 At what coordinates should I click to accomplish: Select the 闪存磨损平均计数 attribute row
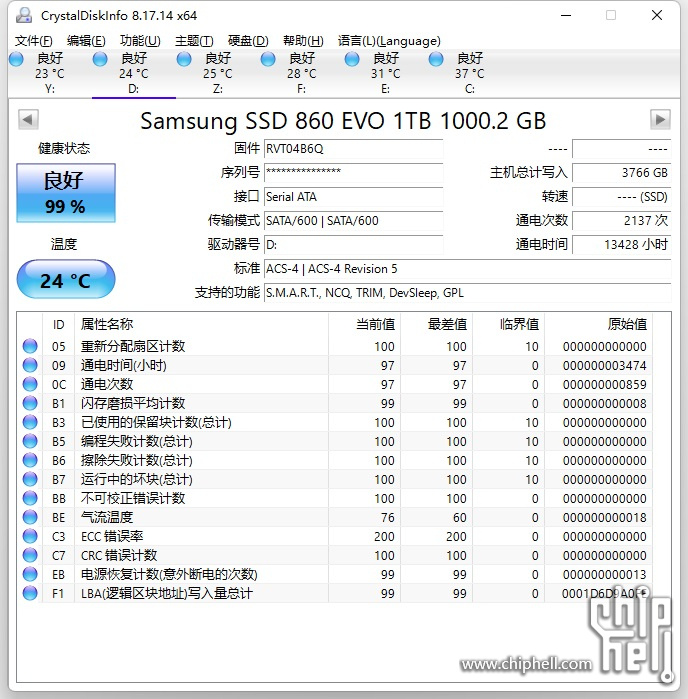[334, 403]
